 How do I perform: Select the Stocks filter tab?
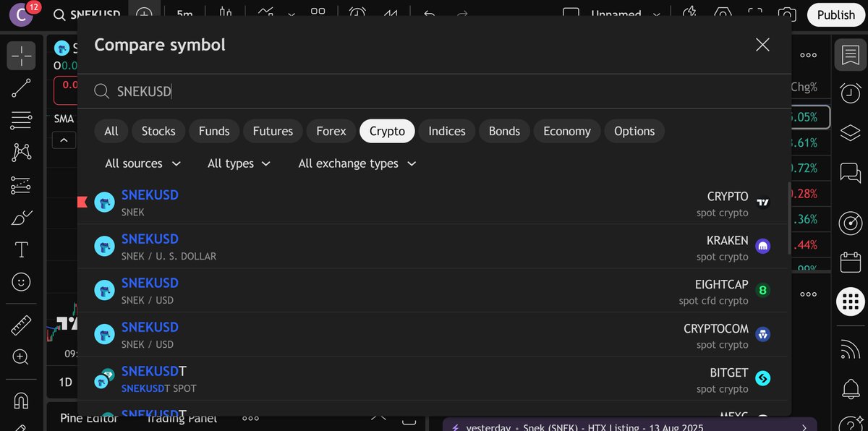[x=158, y=131]
